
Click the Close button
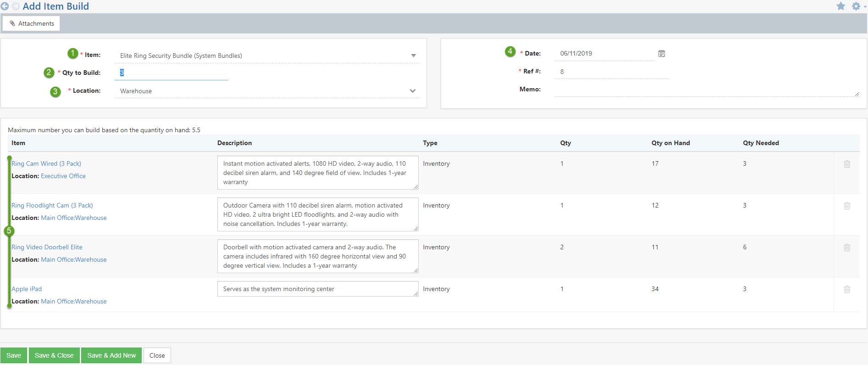click(157, 355)
